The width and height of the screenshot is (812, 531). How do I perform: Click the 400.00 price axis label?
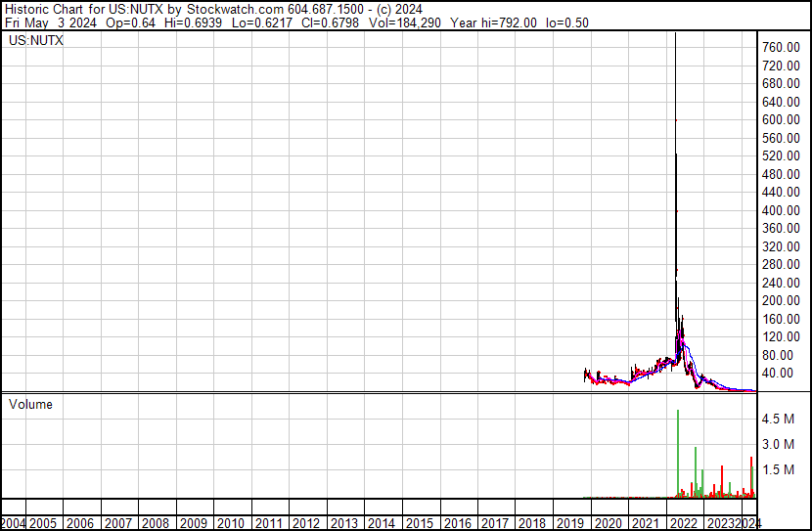coord(784,210)
